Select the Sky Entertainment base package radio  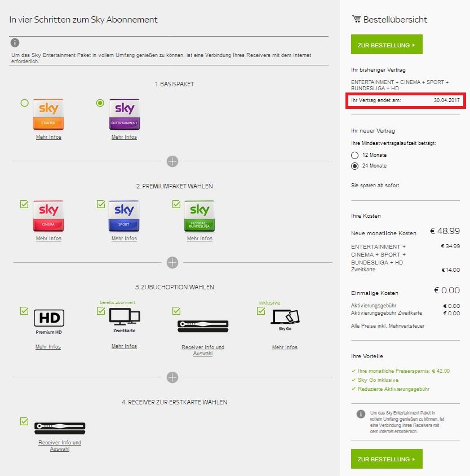click(x=100, y=103)
